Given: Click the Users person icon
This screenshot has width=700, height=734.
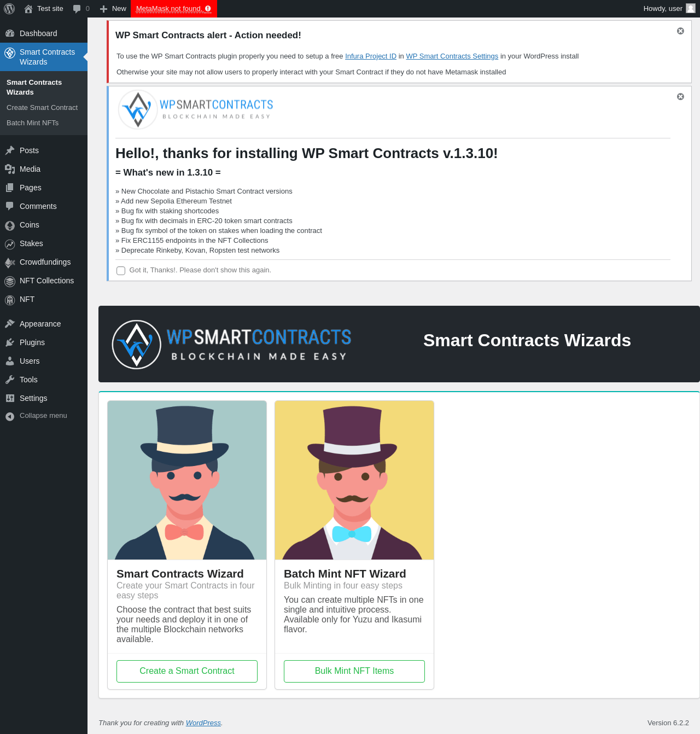Looking at the screenshot, I should click(10, 361).
